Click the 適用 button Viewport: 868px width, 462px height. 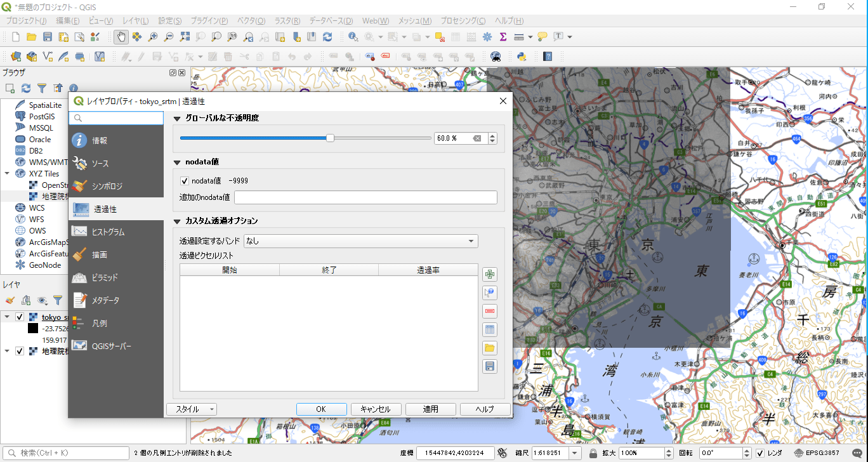pyautogui.click(x=430, y=409)
